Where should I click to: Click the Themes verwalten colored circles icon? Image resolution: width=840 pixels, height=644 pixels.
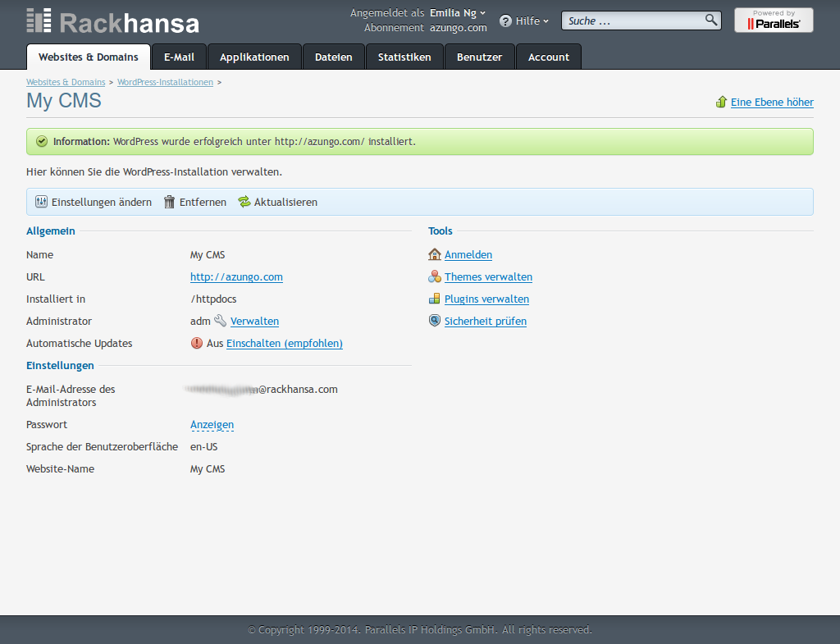[x=435, y=277]
